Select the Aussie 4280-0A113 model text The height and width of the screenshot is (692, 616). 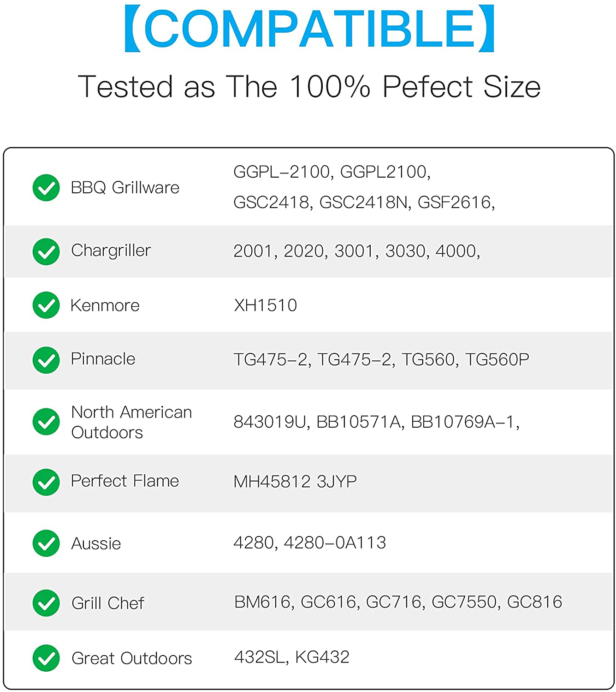click(x=335, y=543)
